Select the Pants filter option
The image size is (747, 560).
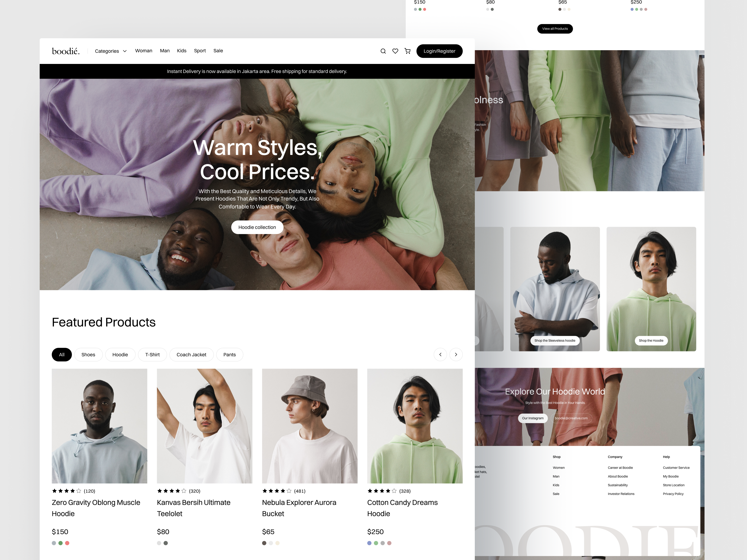click(x=230, y=354)
